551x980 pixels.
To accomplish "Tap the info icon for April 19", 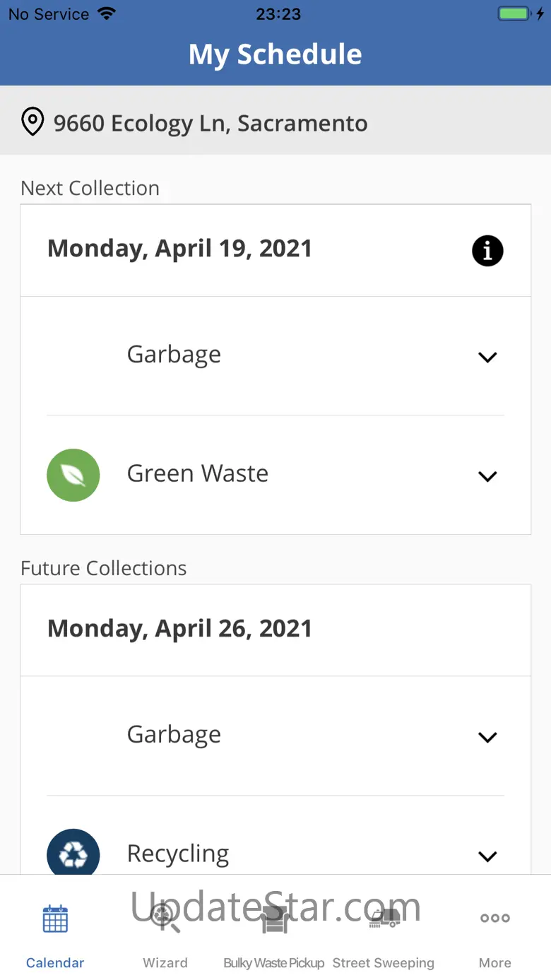I will coord(487,251).
